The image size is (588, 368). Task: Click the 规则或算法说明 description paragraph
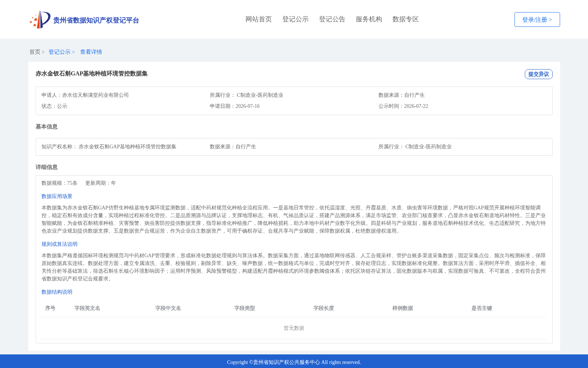(x=294, y=267)
